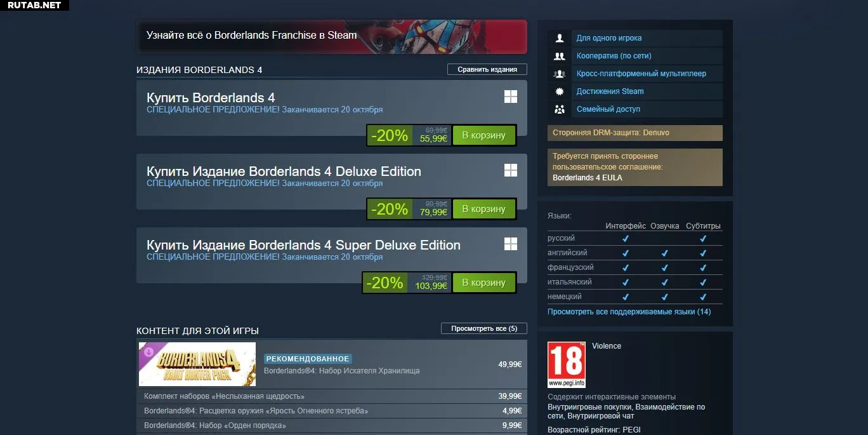Select the Orden poryadka pack for 9,99€

click(332, 425)
